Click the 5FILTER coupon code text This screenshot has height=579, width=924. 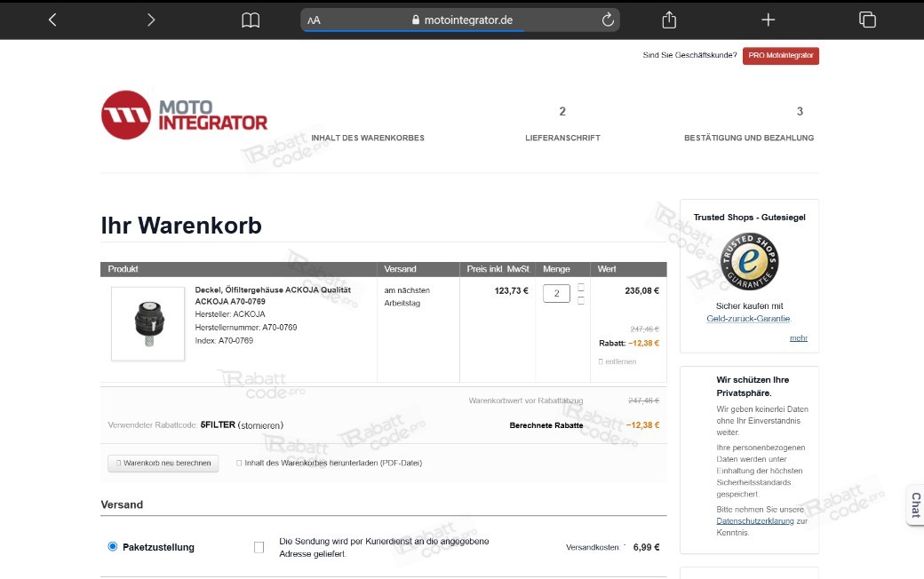point(218,424)
